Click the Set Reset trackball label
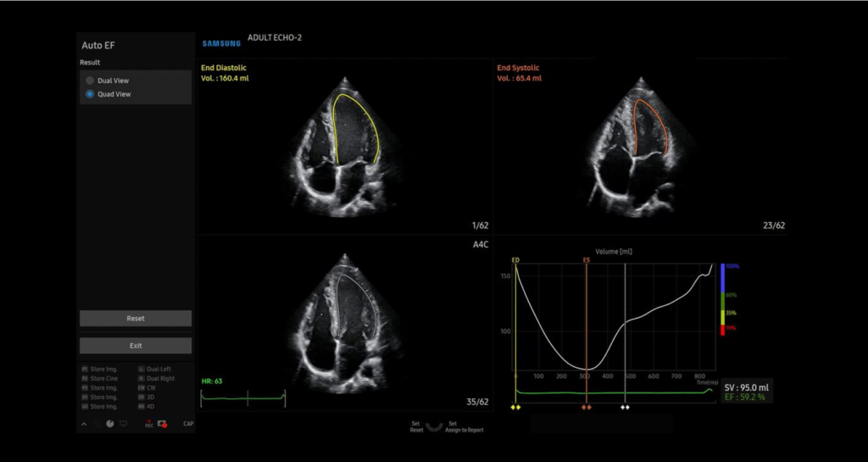This screenshot has width=868, height=462. pyautogui.click(x=417, y=426)
